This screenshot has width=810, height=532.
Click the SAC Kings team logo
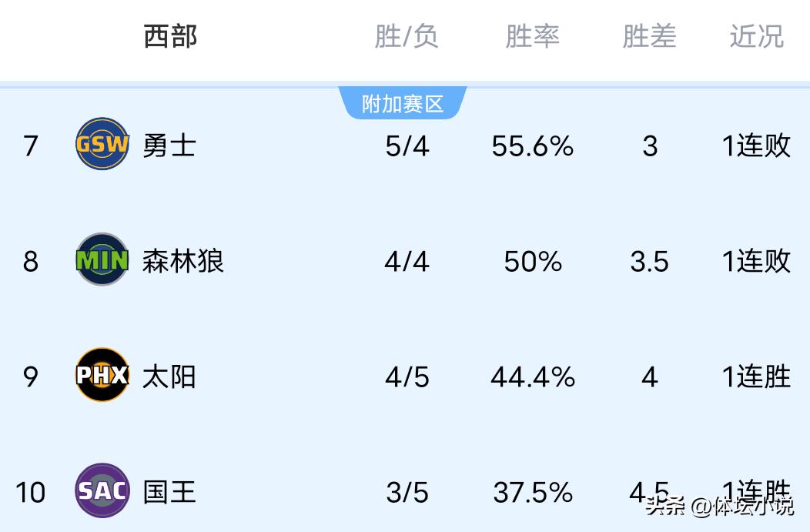click(x=102, y=490)
